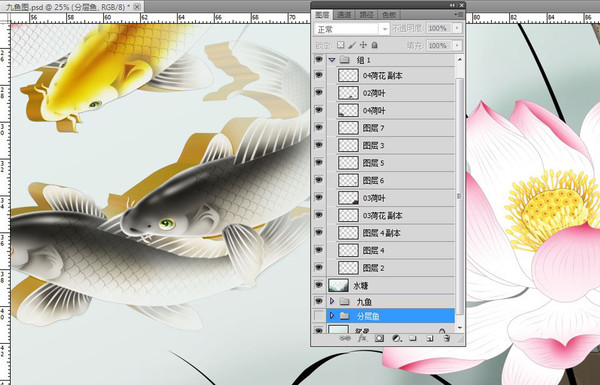This screenshot has height=385, width=600.
Task: Show the hidden 分层鱼 group
Action: click(x=319, y=316)
